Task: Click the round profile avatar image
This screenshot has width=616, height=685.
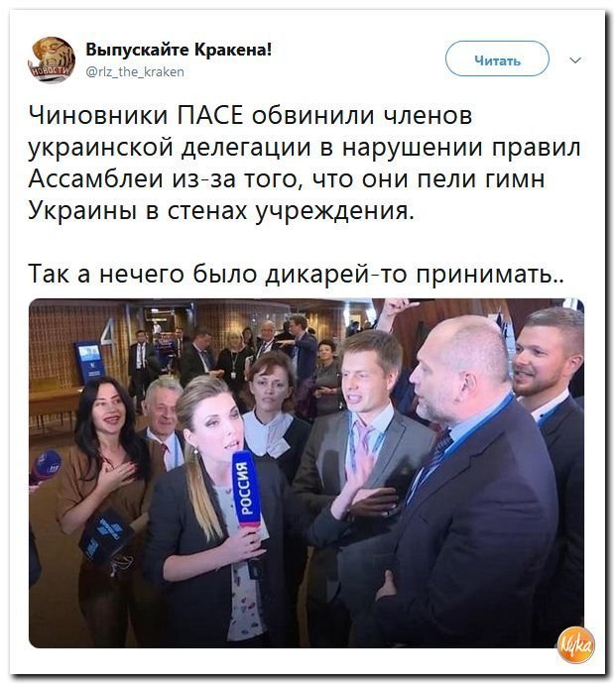Action: tap(52, 59)
